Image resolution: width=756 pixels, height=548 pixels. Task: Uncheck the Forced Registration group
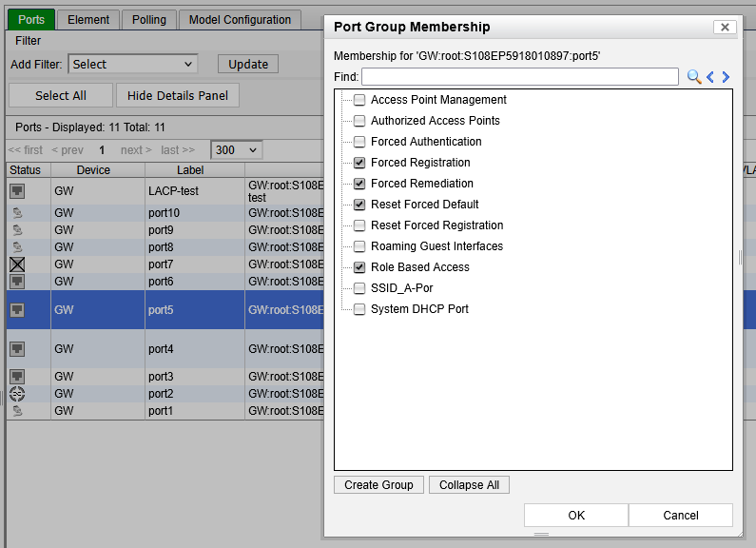click(x=359, y=163)
